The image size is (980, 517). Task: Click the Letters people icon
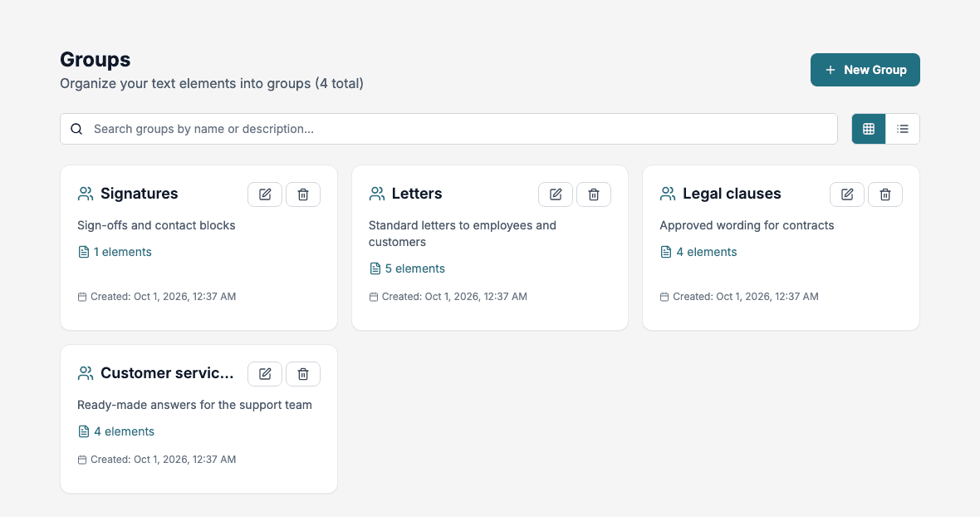click(x=377, y=194)
